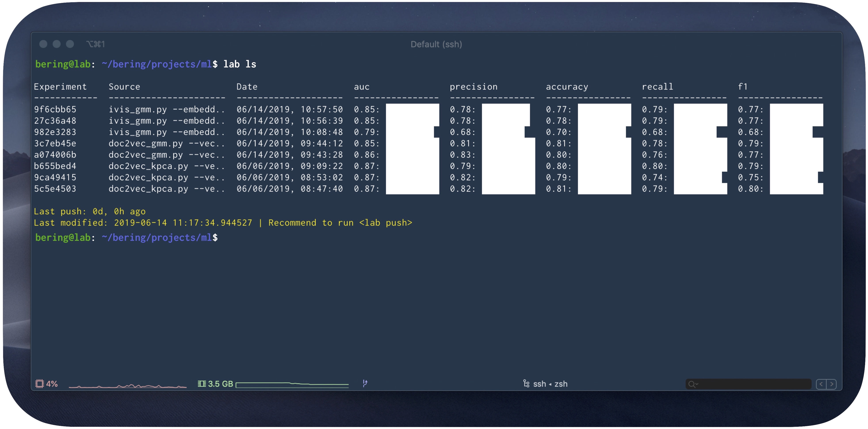Viewport: 868px width, 429px height.
Task: Click the date 06/06/2019, 08:47:40
Action: pyautogui.click(x=290, y=189)
